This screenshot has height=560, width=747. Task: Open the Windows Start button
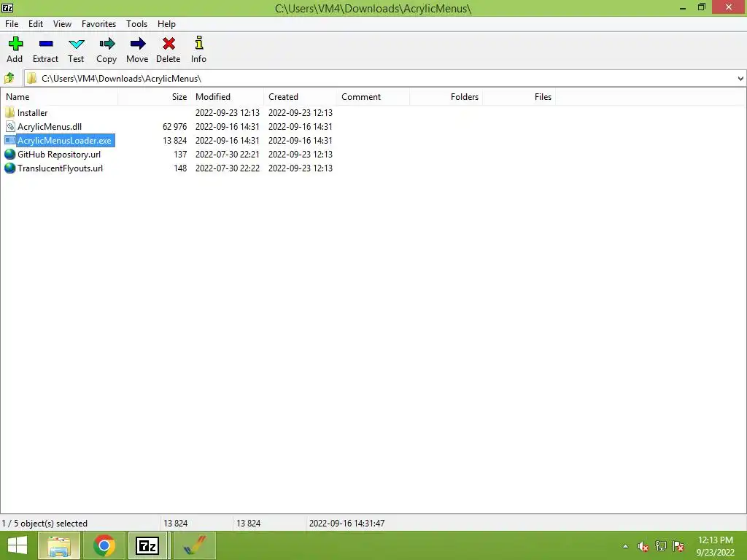[18, 545]
